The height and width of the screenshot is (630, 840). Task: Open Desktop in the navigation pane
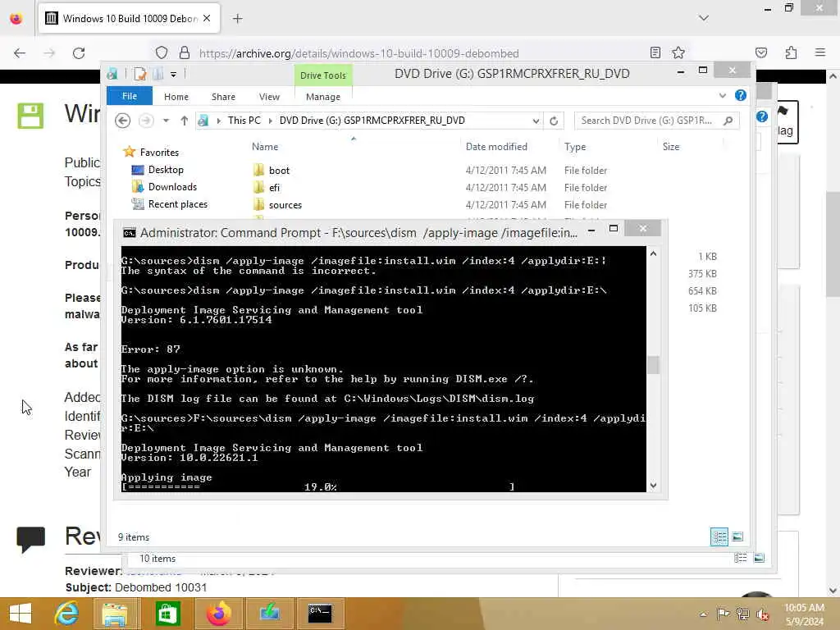[x=166, y=170]
